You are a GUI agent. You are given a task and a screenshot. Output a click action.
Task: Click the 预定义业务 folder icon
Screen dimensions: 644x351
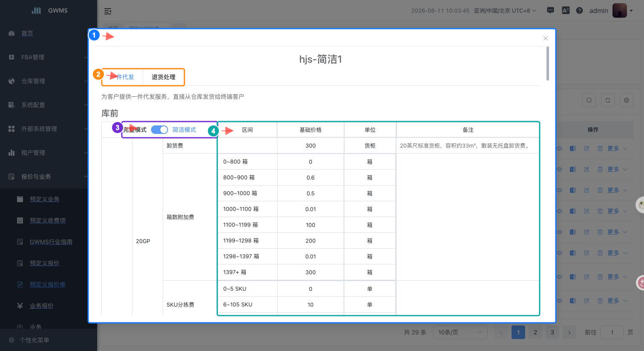(20, 199)
